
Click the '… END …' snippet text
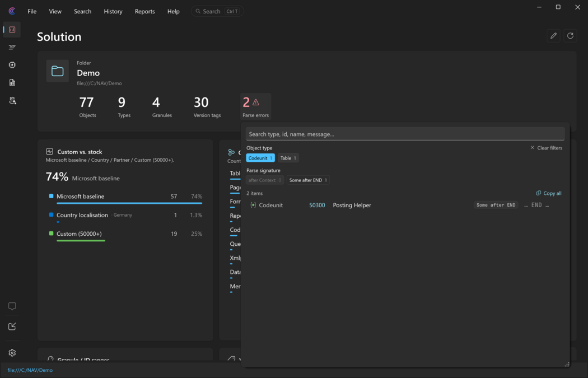536,205
